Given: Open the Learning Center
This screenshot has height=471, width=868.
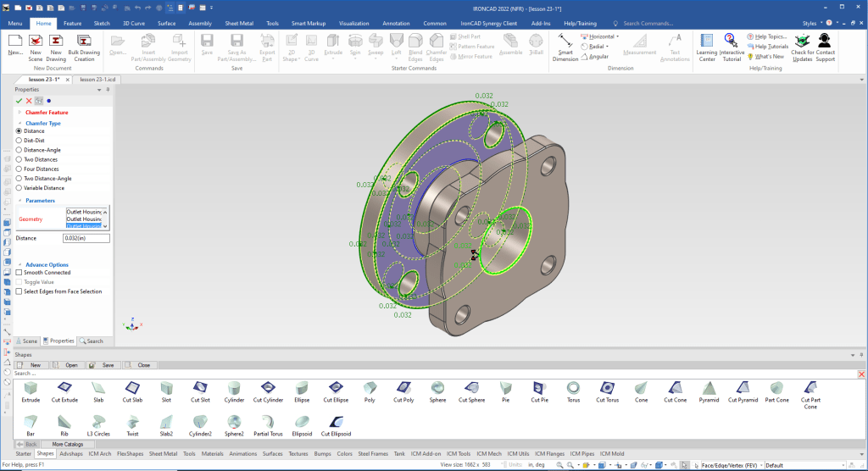Looking at the screenshot, I should (x=706, y=41).
